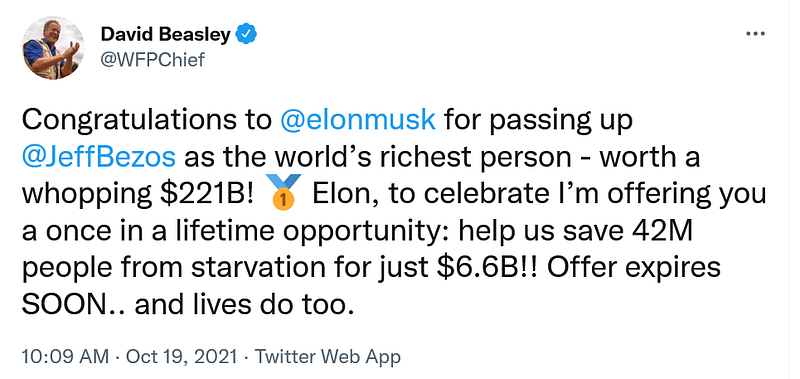Click the blue verified badge
The image size is (800, 379).
[248, 35]
